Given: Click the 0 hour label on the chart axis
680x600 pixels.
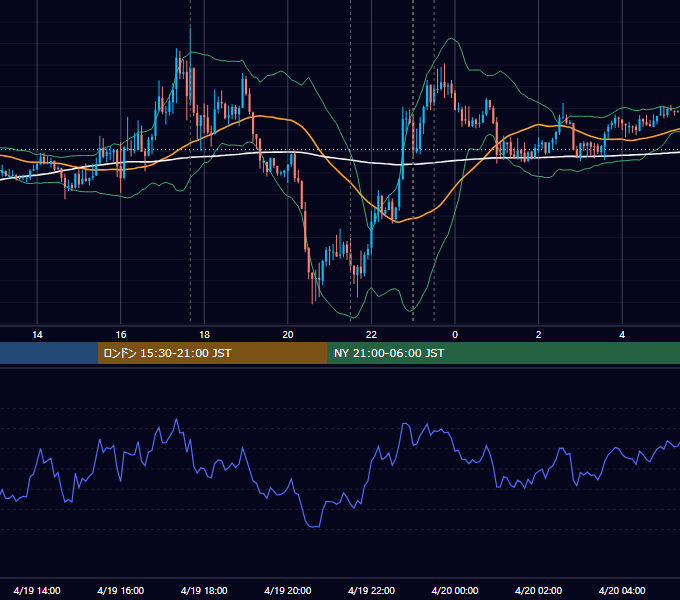Looking at the screenshot, I should (455, 335).
